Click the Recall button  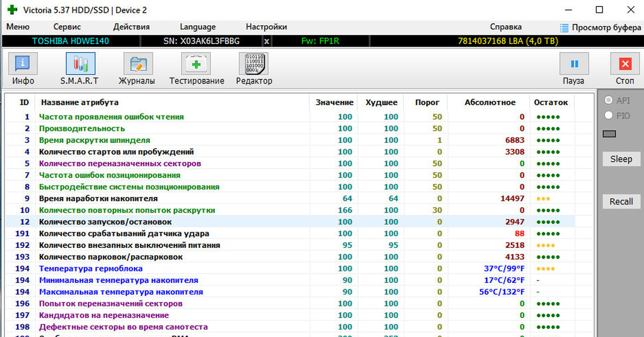621,202
